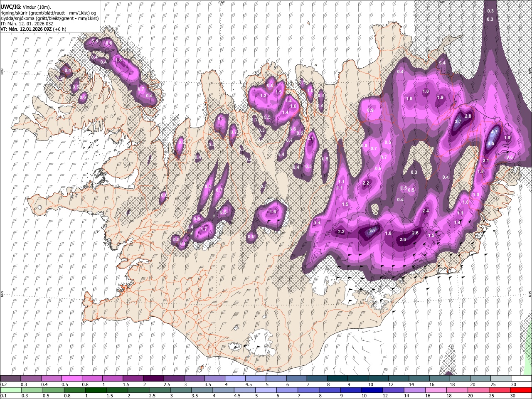Click the '14' label under the top scale
The image size is (532, 399).
pos(411,384)
